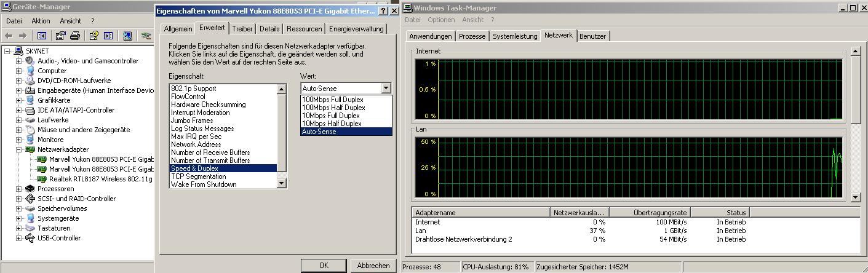Switch to the Energieverwaltung tab
Screen dimensions: 868x273
pos(356,29)
